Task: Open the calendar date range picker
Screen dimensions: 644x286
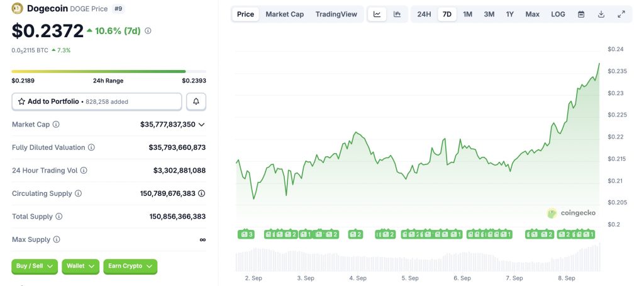Action: pyautogui.click(x=581, y=14)
